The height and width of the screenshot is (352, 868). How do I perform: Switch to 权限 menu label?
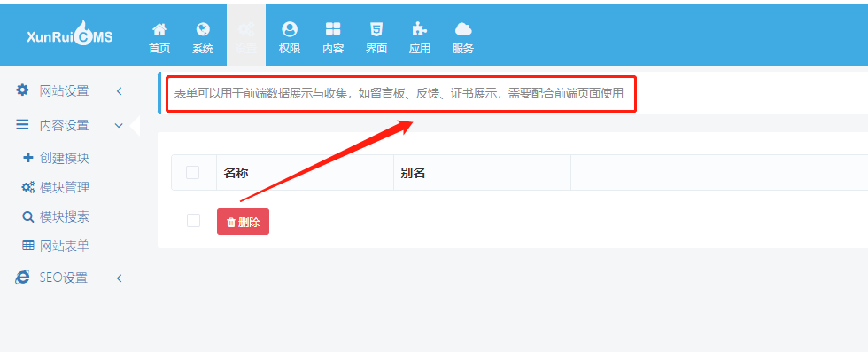pyautogui.click(x=290, y=48)
